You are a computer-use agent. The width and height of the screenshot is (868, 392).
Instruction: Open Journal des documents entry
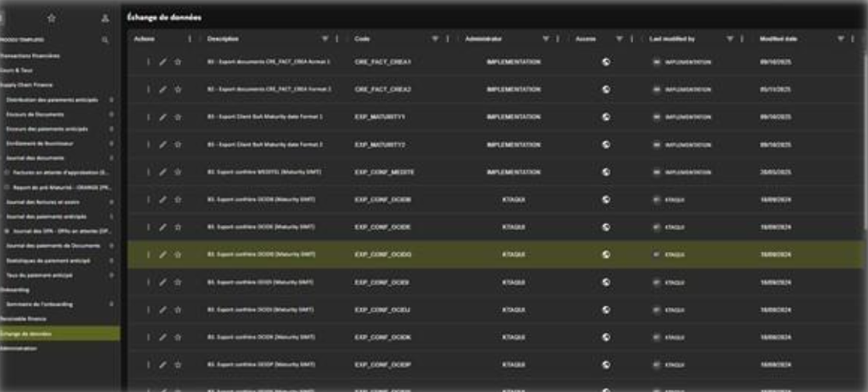tap(35, 158)
